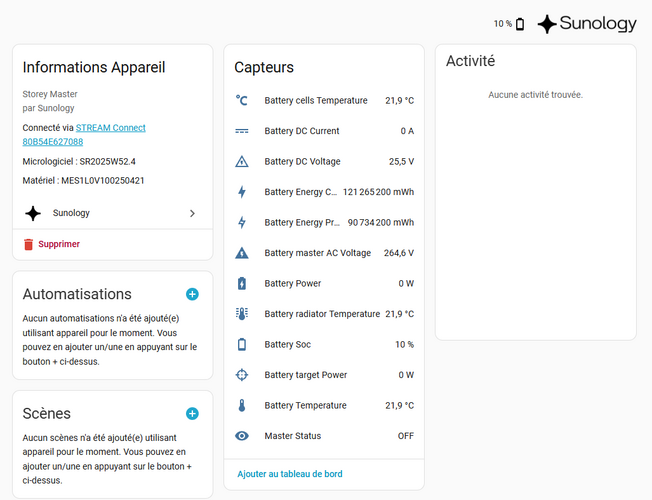Click the Battery target Power crosshair icon

242,375
